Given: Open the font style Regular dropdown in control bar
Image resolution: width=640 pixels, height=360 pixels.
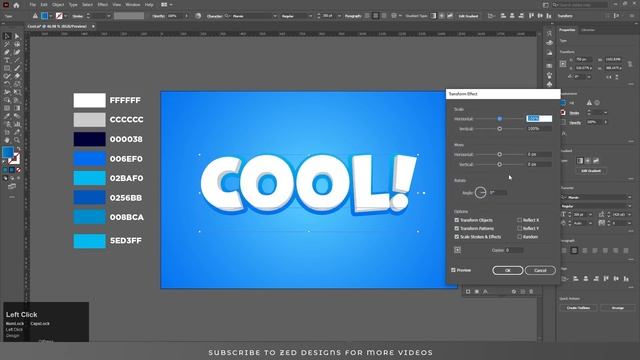Looking at the screenshot, I should point(310,16).
